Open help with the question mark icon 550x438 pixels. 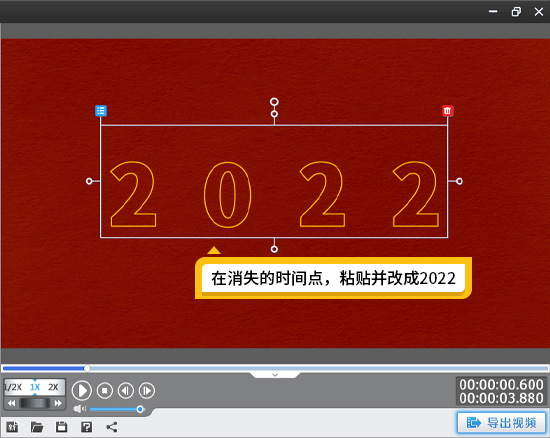[x=86, y=427]
